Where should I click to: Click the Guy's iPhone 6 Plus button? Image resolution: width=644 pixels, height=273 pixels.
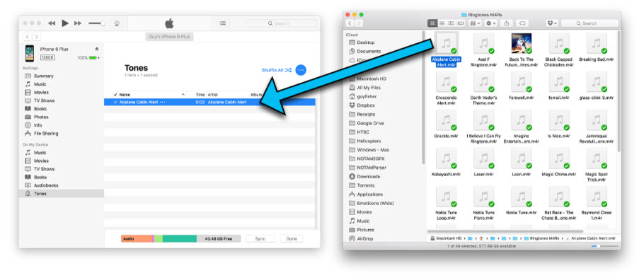click(x=169, y=37)
